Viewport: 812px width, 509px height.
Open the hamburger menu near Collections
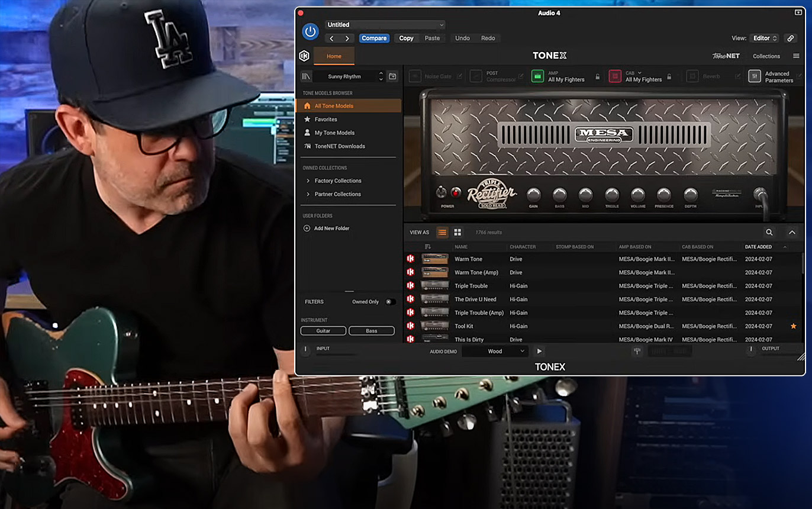tap(796, 56)
